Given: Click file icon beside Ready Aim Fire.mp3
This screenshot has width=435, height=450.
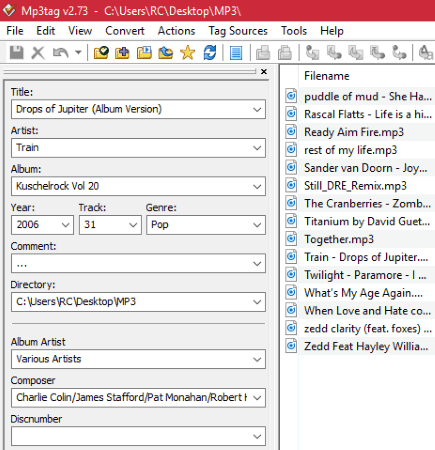Looking at the screenshot, I should pos(291,132).
